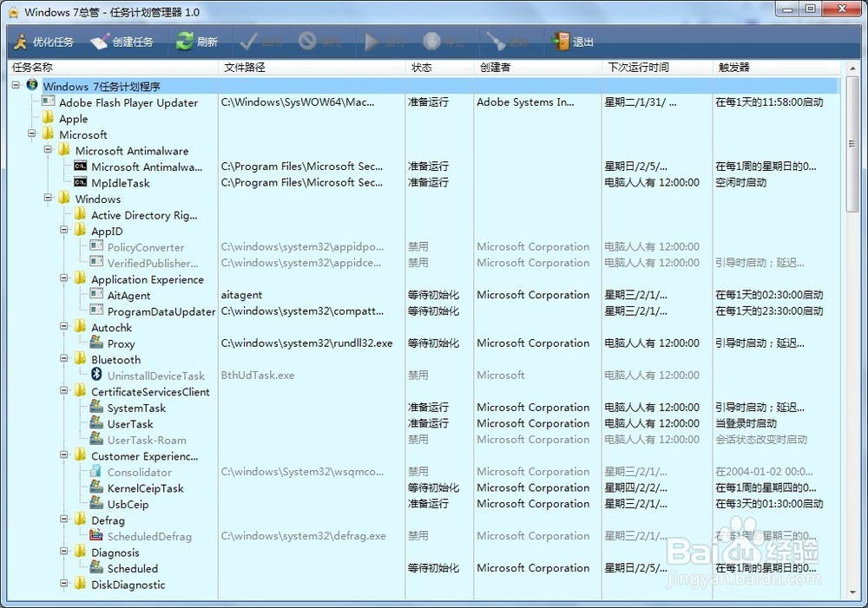The width and height of the screenshot is (868, 608).
Task: Click the greyed hand stop icon
Action: (x=431, y=41)
